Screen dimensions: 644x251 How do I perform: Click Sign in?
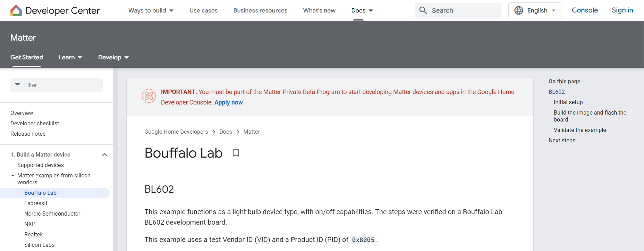(622, 10)
